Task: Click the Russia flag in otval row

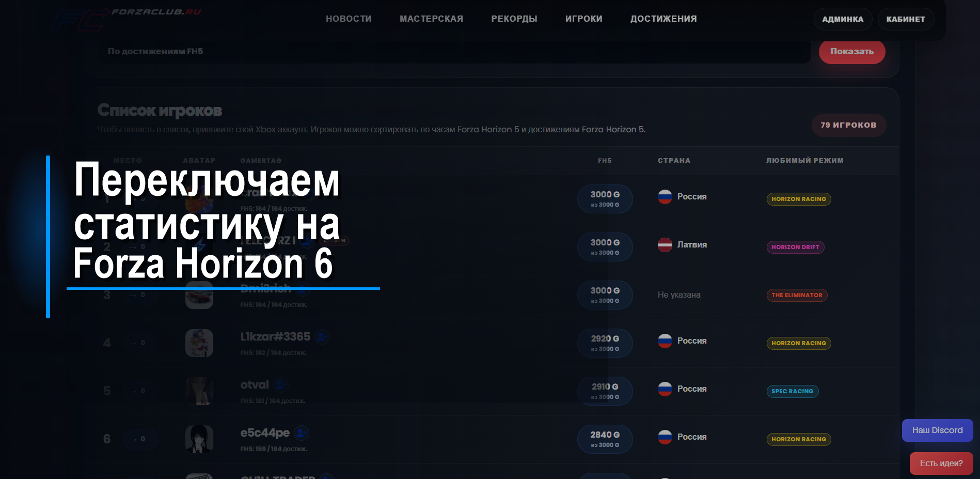Action: (x=665, y=389)
